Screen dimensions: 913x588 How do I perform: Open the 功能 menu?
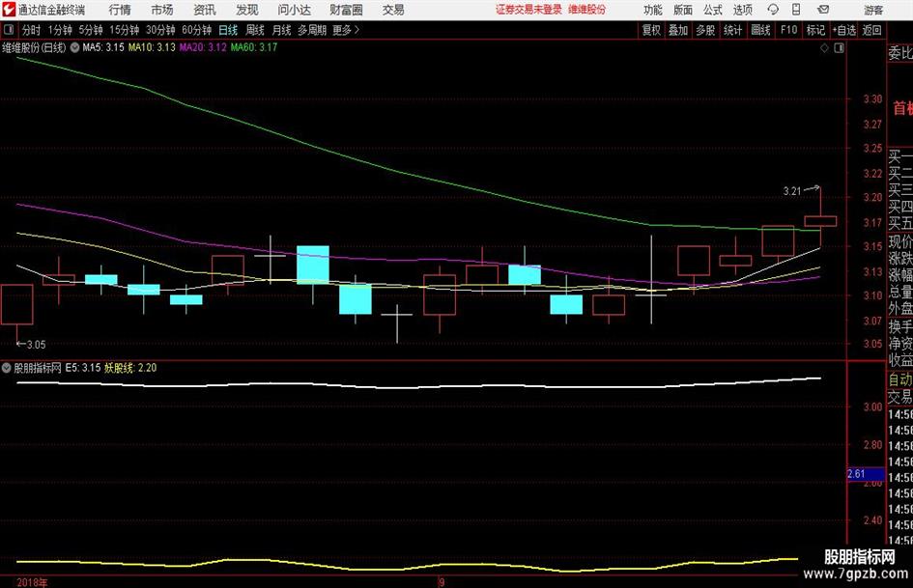point(653,10)
